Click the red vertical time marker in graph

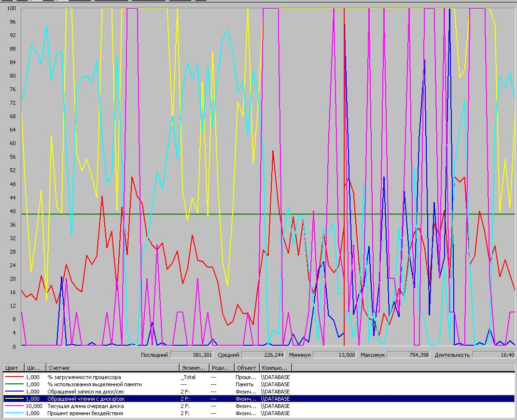(x=344, y=145)
